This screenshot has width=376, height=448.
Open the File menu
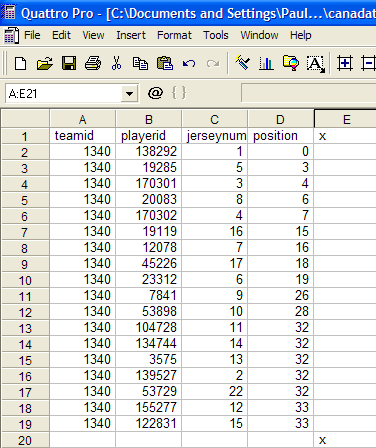[x=32, y=35]
